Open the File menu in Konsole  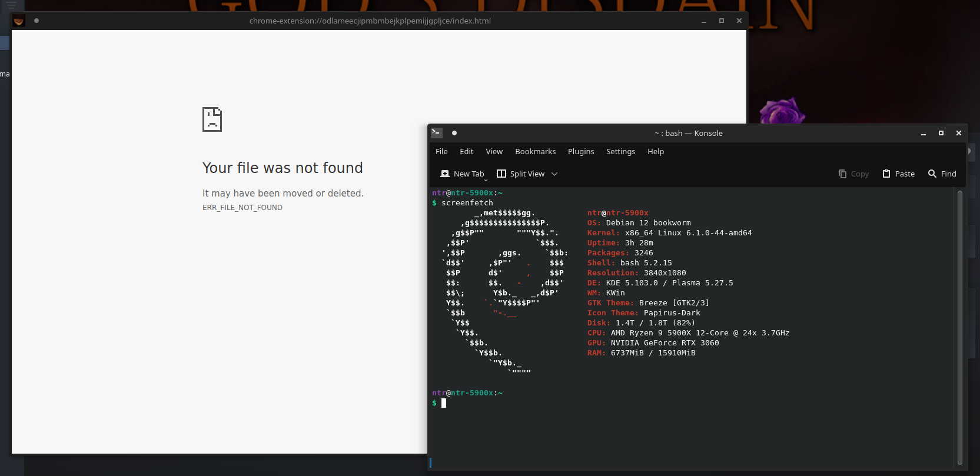pyautogui.click(x=441, y=151)
